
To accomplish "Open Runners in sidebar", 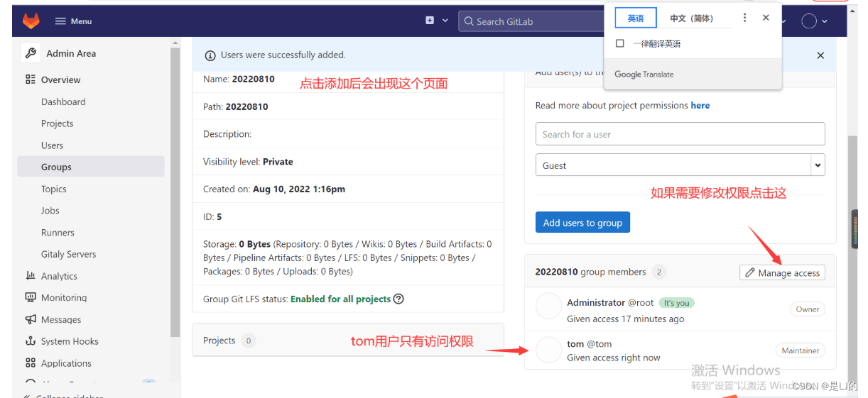I will [x=58, y=233].
